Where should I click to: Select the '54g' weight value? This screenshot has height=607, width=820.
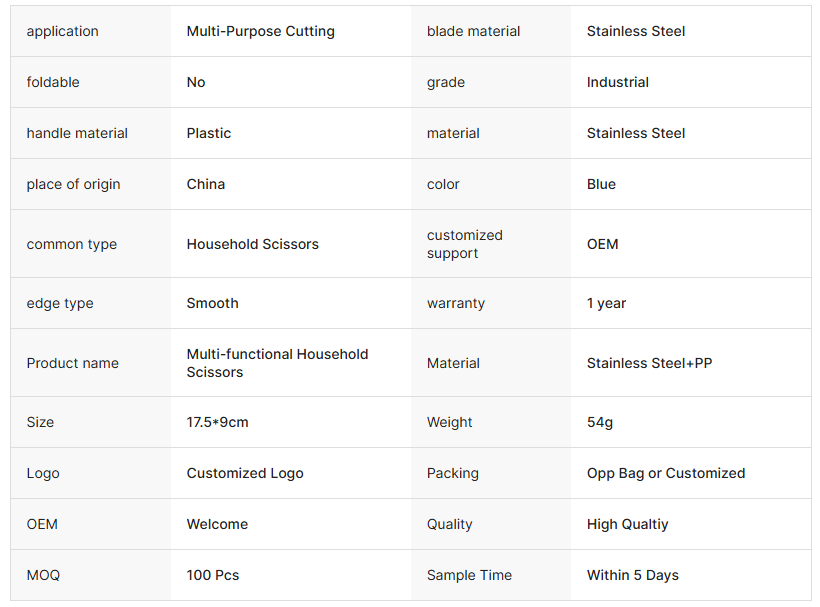600,422
